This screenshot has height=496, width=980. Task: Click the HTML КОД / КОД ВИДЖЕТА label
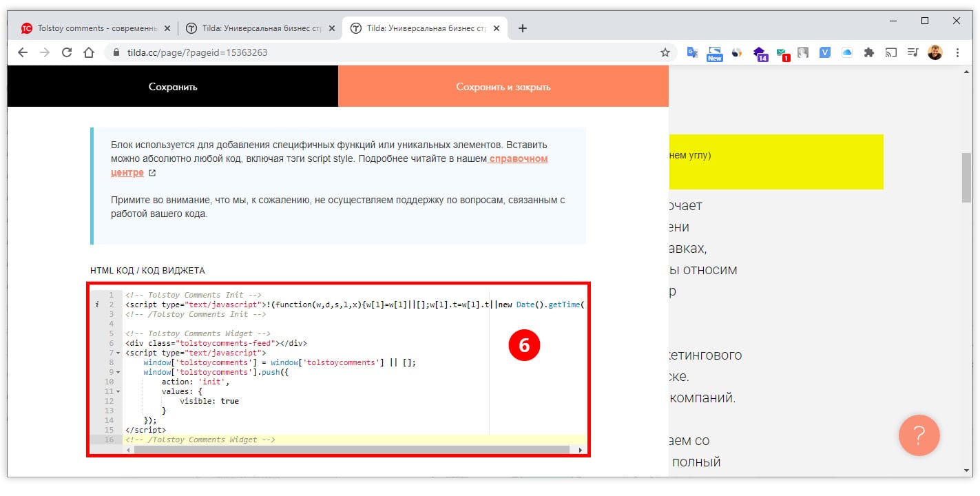(x=147, y=271)
